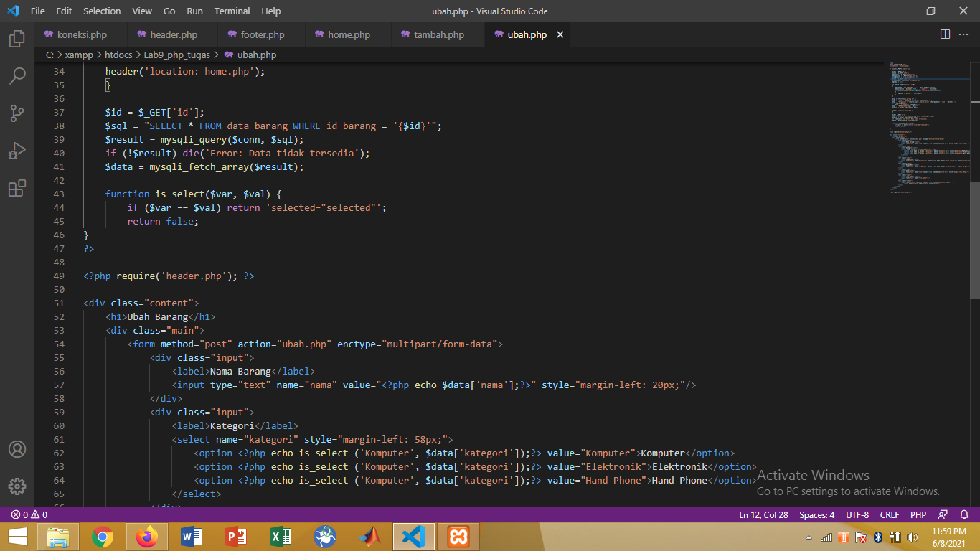The width and height of the screenshot is (980, 551).
Task: Click the volume icon in system tray
Action: (x=913, y=537)
